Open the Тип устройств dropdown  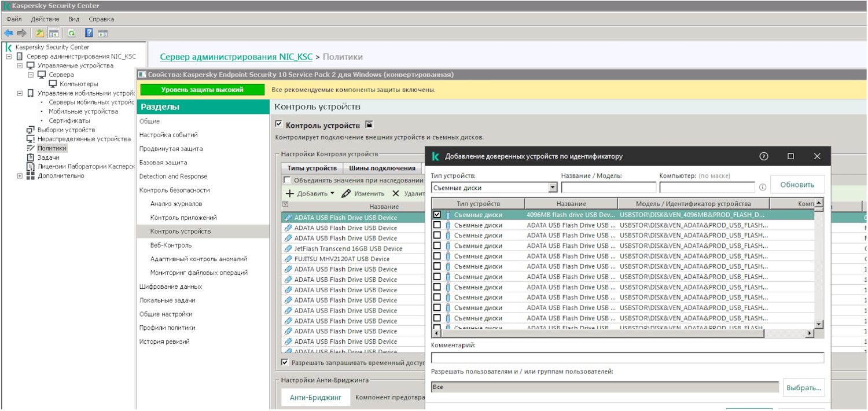552,188
